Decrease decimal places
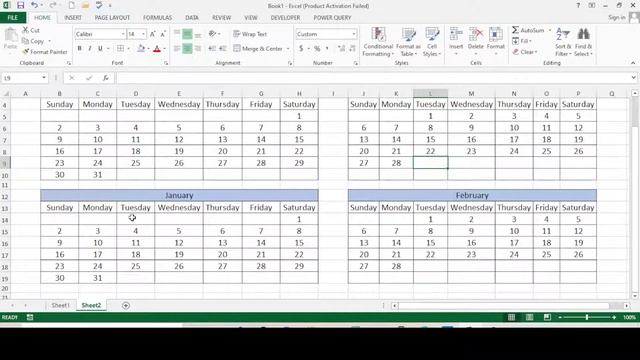Screen dimensions: 640x360 pyautogui.click(x=352, y=49)
